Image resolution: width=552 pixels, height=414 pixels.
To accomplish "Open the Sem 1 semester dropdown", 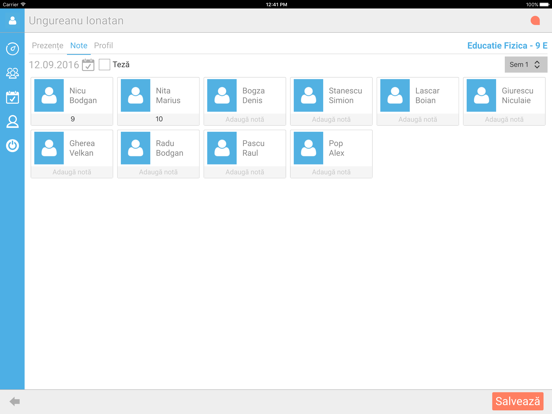I will 526,64.
